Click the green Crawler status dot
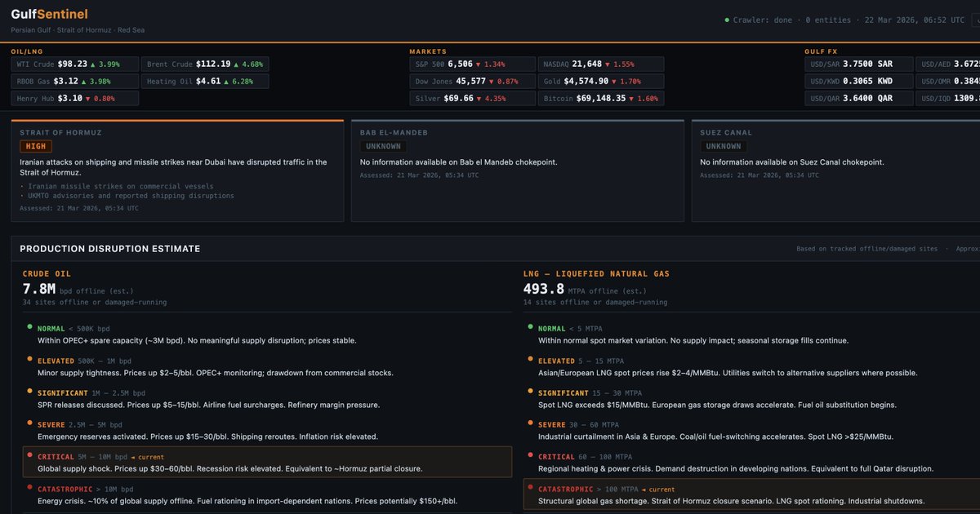Viewport: 980px width, 514px height. (727, 20)
